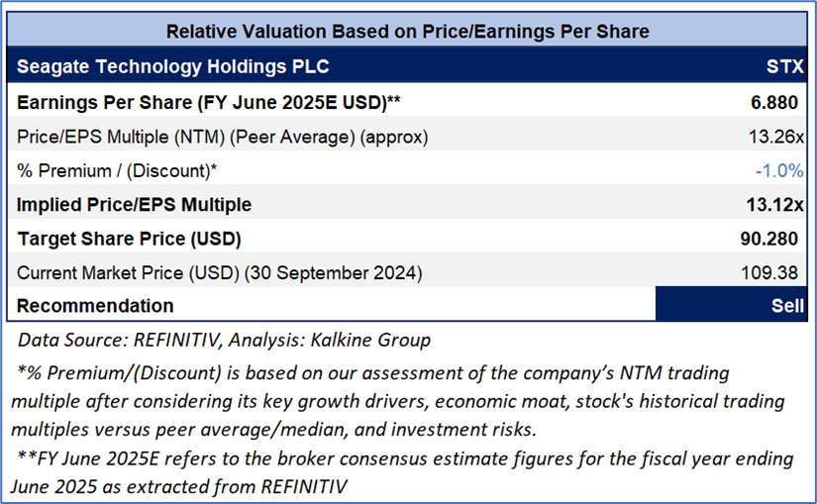Click the 13.26x peer average value
Viewport: 817px width, 504px height.
point(777,137)
